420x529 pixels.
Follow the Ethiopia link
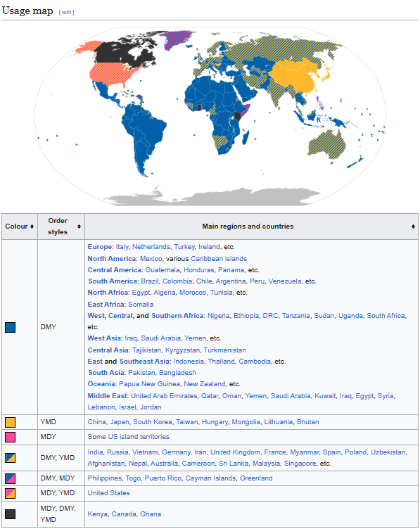click(x=246, y=315)
